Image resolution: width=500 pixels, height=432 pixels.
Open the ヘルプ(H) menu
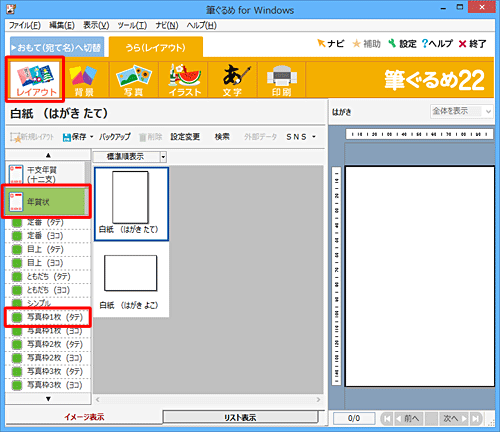pyautogui.click(x=201, y=25)
